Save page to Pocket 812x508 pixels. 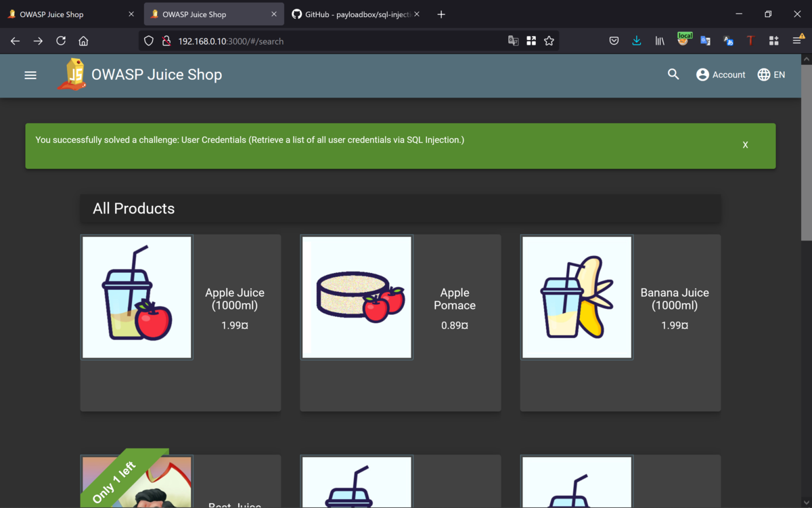click(x=614, y=41)
